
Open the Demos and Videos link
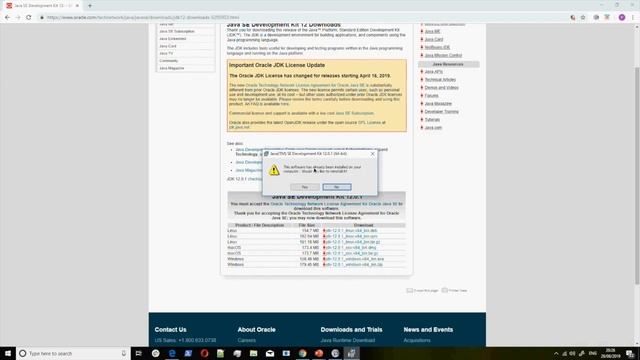tap(441, 88)
